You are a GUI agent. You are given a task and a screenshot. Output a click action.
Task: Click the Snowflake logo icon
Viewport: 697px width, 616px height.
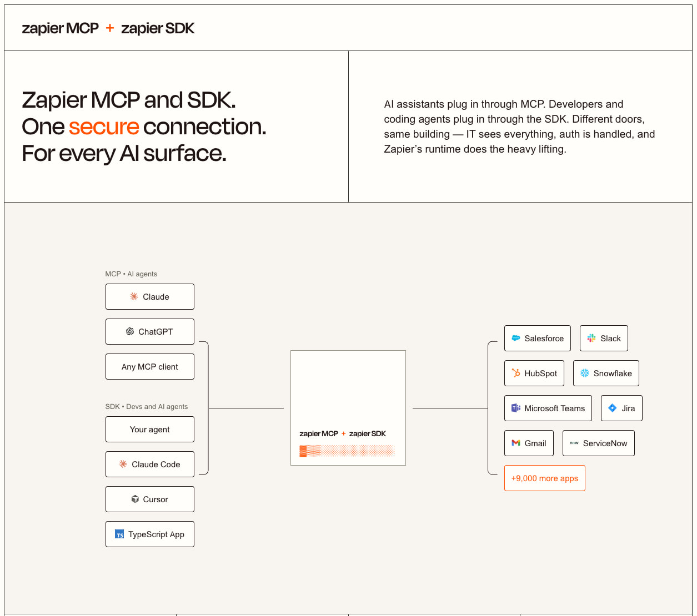(585, 373)
